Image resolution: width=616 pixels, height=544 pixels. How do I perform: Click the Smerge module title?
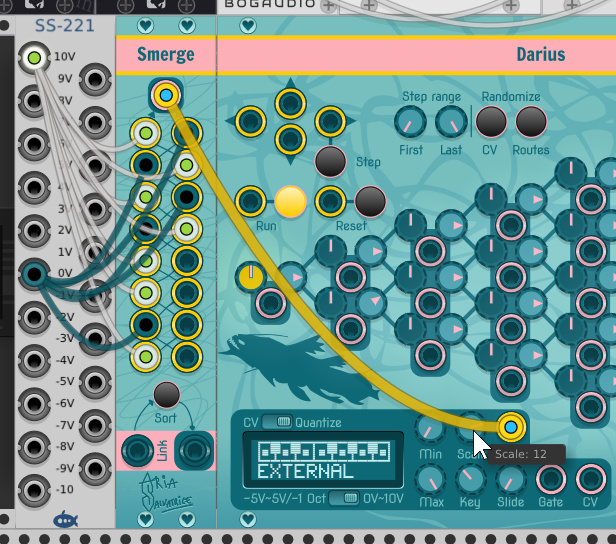coord(166,54)
